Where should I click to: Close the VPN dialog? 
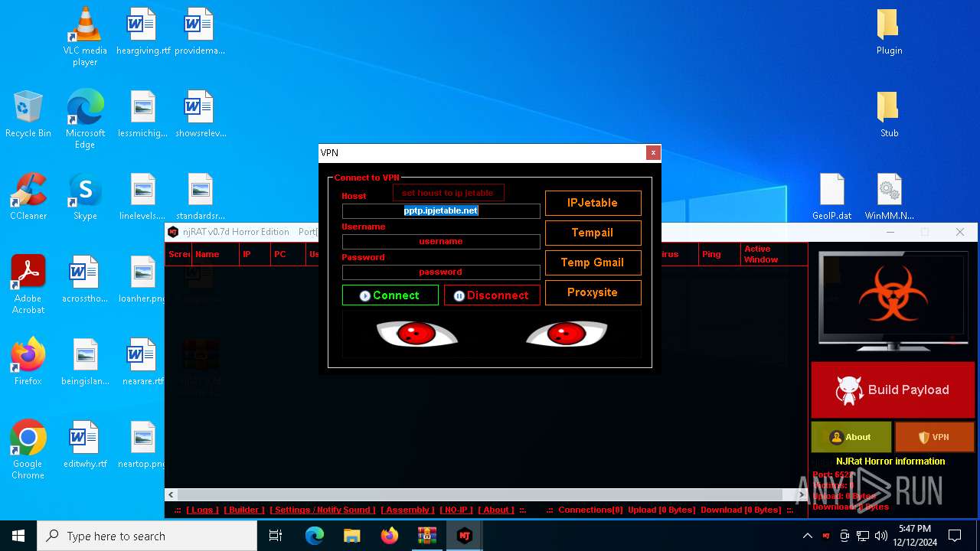pos(653,153)
